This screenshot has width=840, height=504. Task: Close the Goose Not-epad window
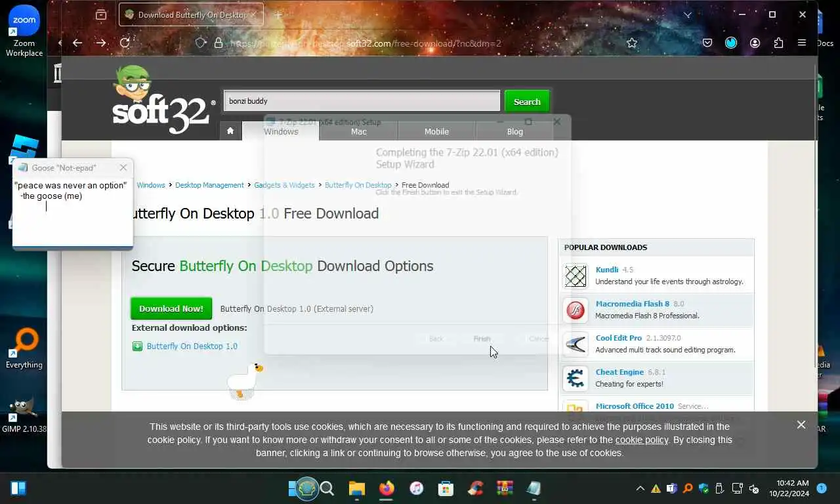tap(123, 168)
